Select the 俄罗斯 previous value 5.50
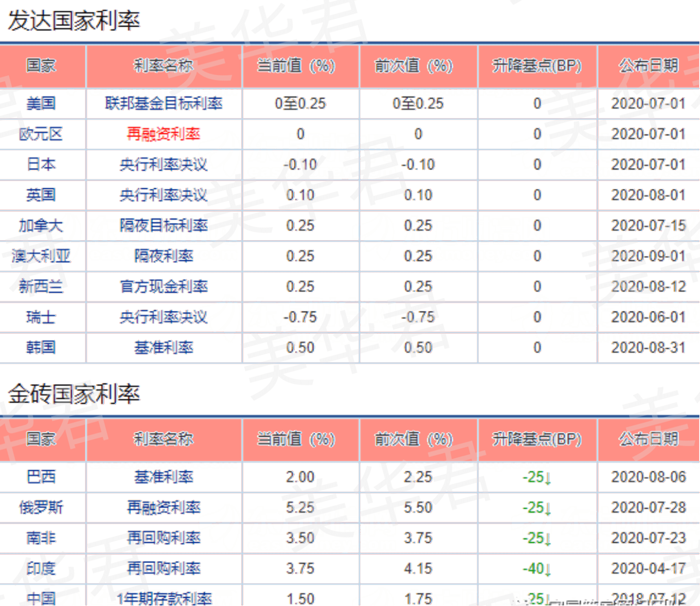This screenshot has height=606, width=700. click(x=418, y=508)
